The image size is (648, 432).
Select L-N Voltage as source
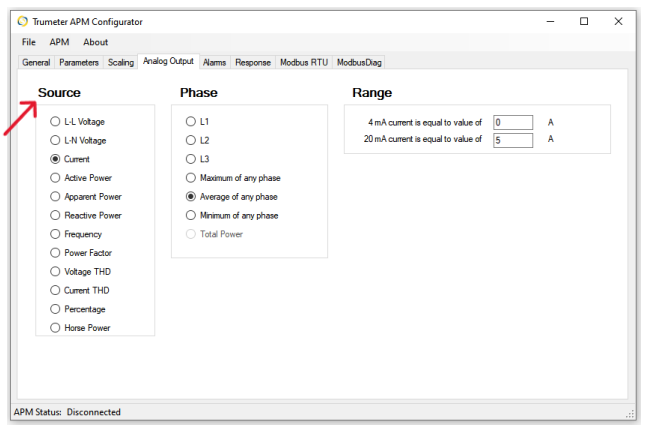pos(78,141)
